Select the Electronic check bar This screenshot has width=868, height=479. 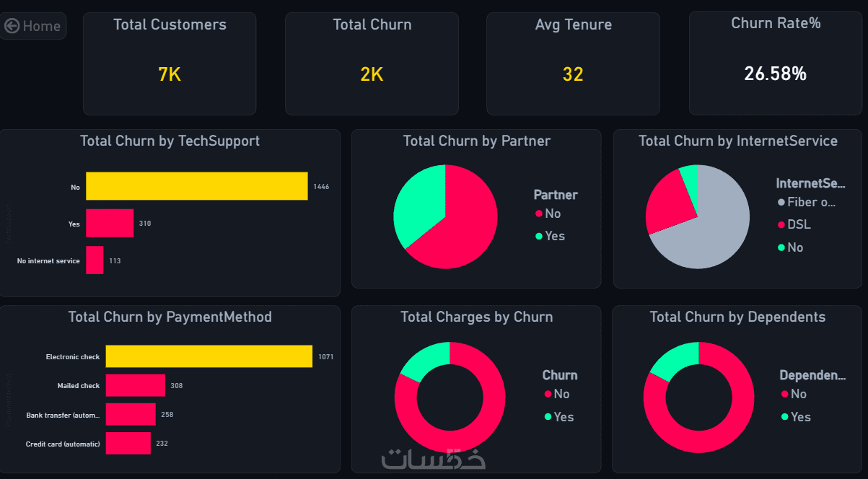[x=209, y=356]
